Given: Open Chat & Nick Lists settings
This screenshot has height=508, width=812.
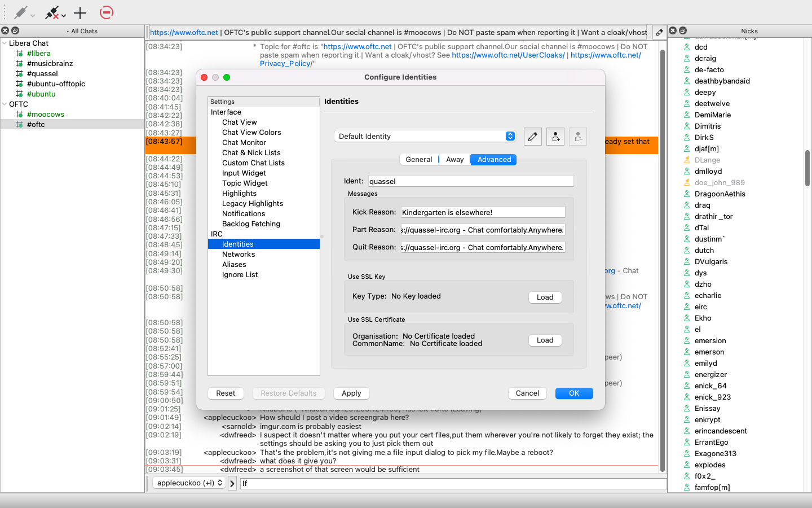Looking at the screenshot, I should (x=251, y=152).
